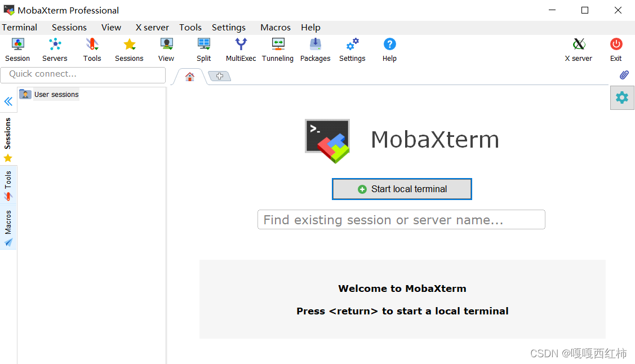This screenshot has height=364, width=635.
Task: Open the X server menu
Action: [x=152, y=28]
